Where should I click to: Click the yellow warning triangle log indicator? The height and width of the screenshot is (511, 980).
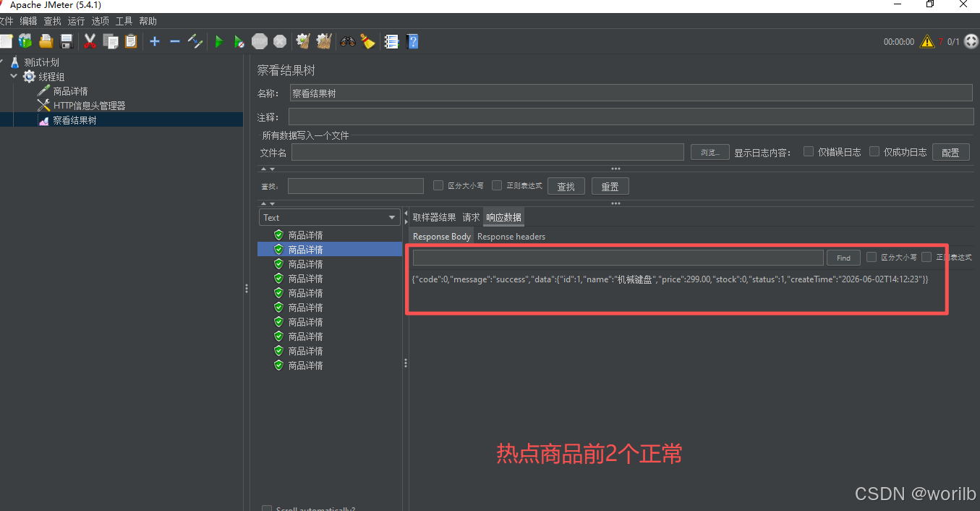[x=927, y=41]
